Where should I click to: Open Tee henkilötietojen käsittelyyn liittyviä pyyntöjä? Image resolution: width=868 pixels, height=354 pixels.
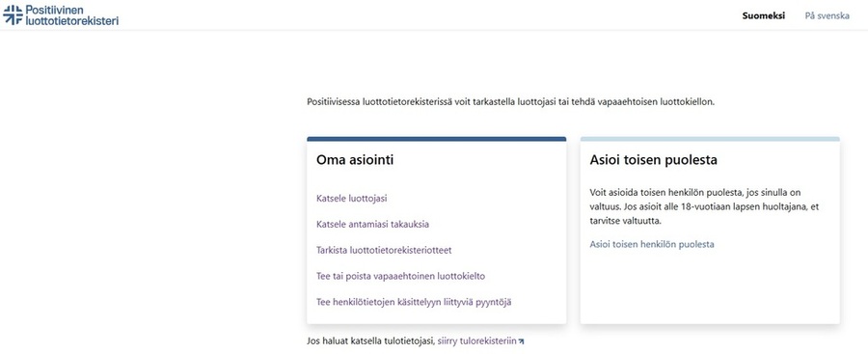point(414,302)
